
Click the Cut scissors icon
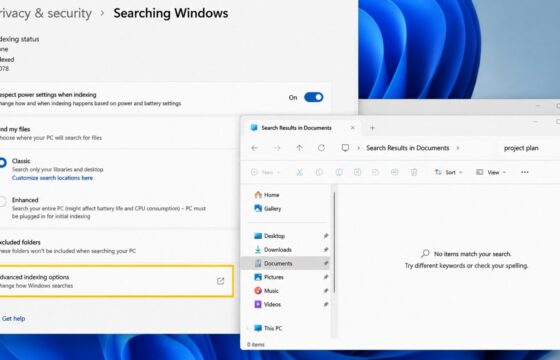[300, 172]
